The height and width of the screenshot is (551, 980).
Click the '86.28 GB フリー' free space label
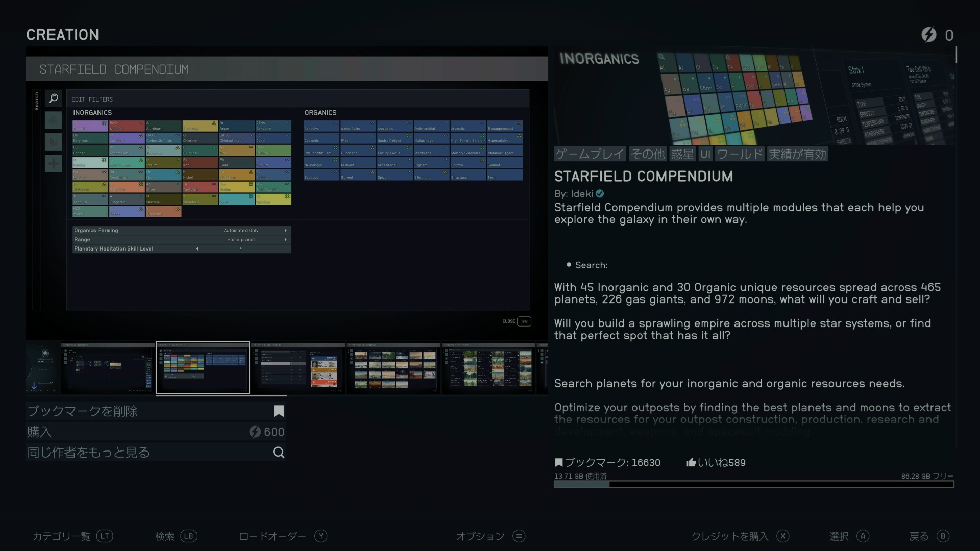(x=927, y=476)
